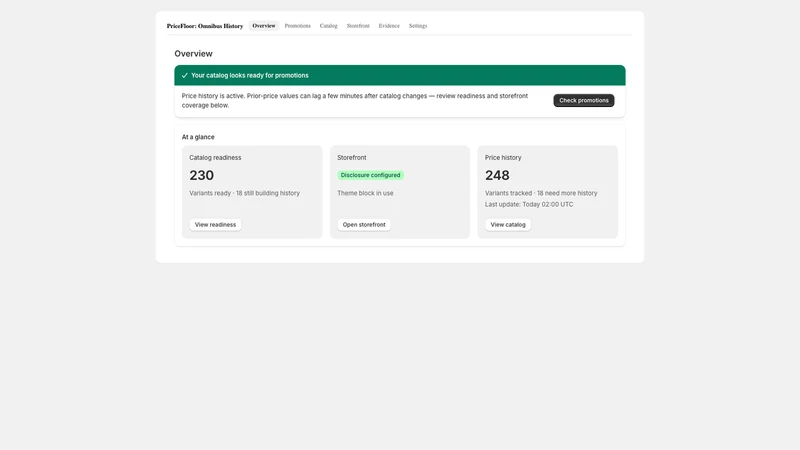
Task: Open the Settings tab
Action: point(418,26)
